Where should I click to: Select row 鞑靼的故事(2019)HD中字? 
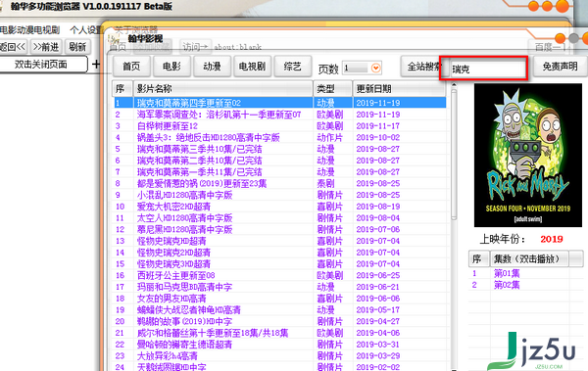(279, 321)
